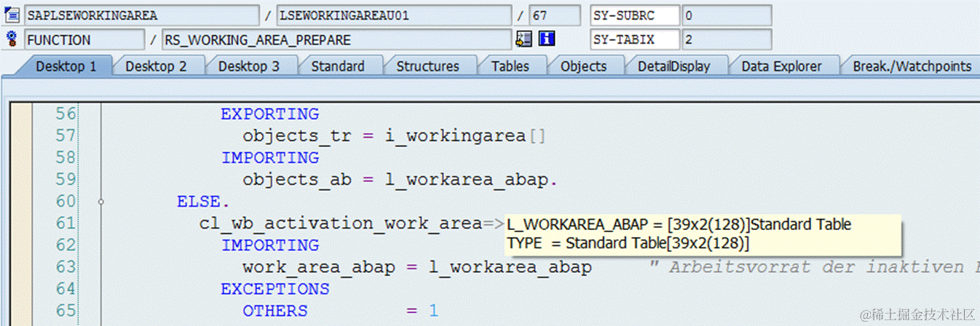Click the OTHERS keyword on line 65
Image resolution: width=980 pixels, height=326 pixels.
coord(275,311)
